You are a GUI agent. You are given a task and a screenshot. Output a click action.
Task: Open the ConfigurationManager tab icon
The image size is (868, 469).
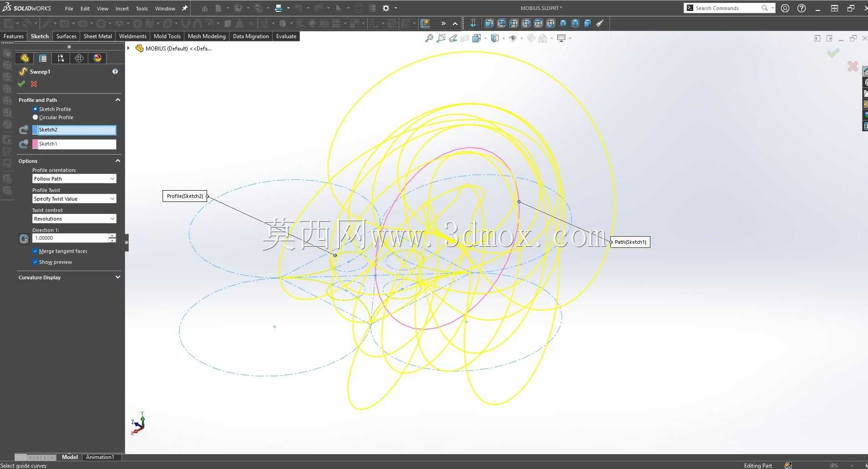(61, 58)
